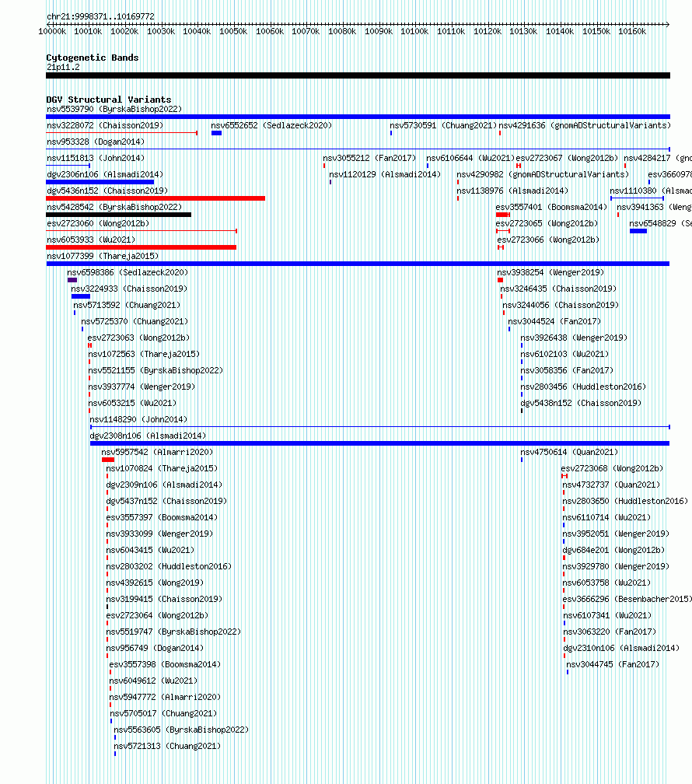Open esv2723060 (Wong2012b) variant
Image resolution: width=692 pixels, height=784 pixels.
pyautogui.click(x=98, y=223)
